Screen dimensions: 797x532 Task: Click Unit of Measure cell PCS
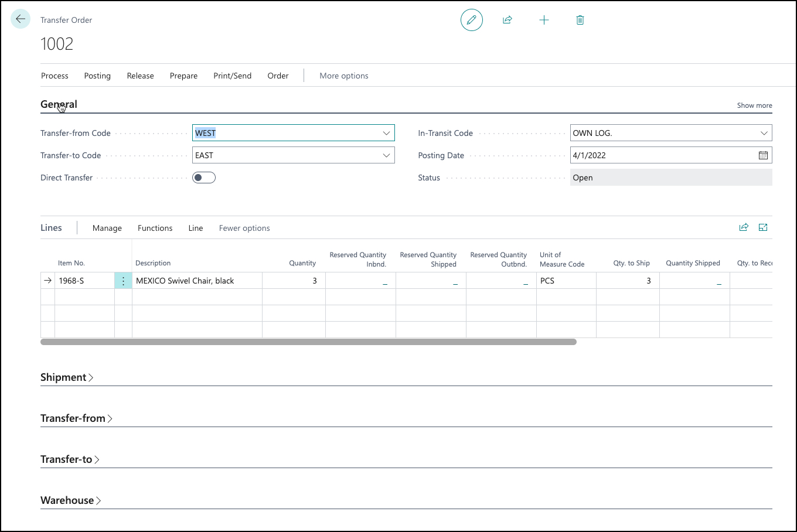point(567,281)
